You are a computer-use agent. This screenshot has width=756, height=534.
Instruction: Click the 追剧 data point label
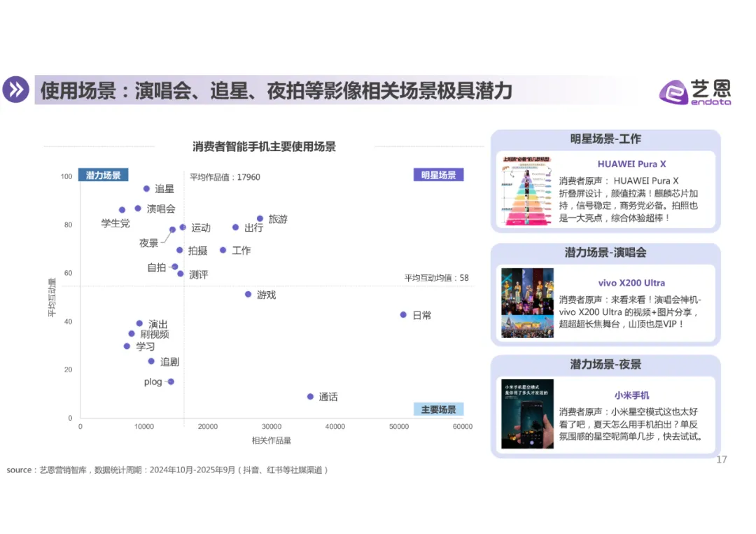point(169,361)
